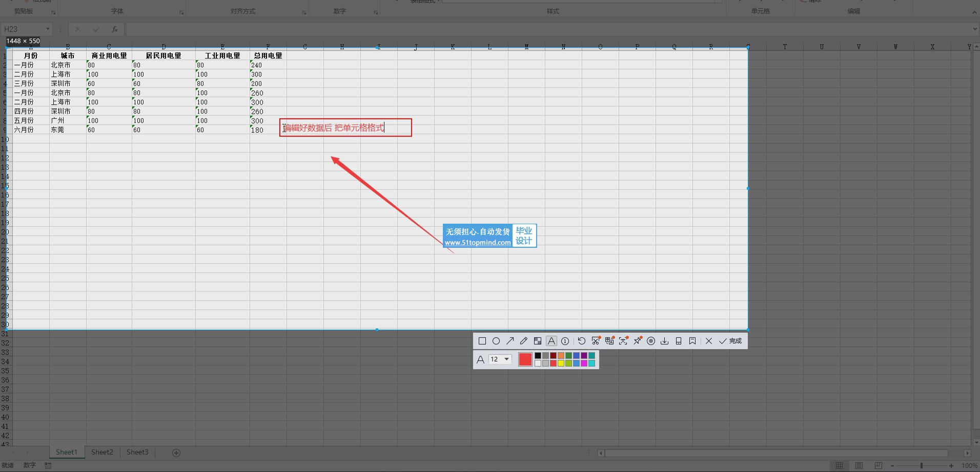
Task: Pin the screenshot to the screen
Action: 637,341
